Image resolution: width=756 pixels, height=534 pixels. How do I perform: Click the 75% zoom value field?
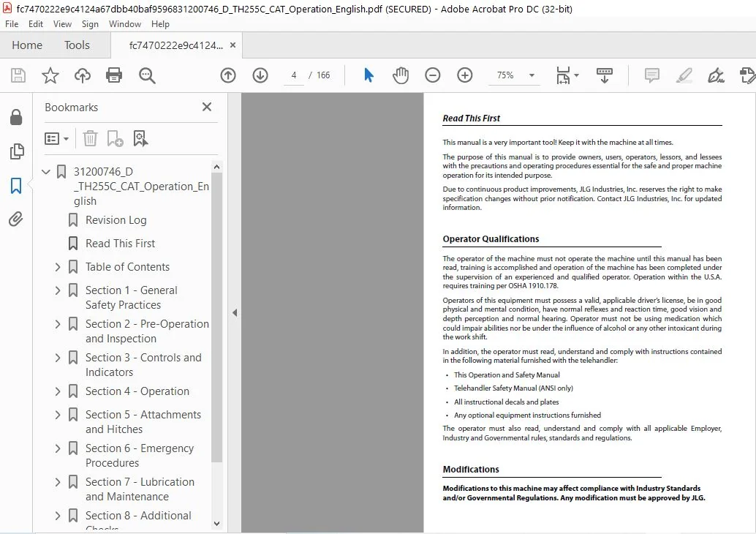505,75
